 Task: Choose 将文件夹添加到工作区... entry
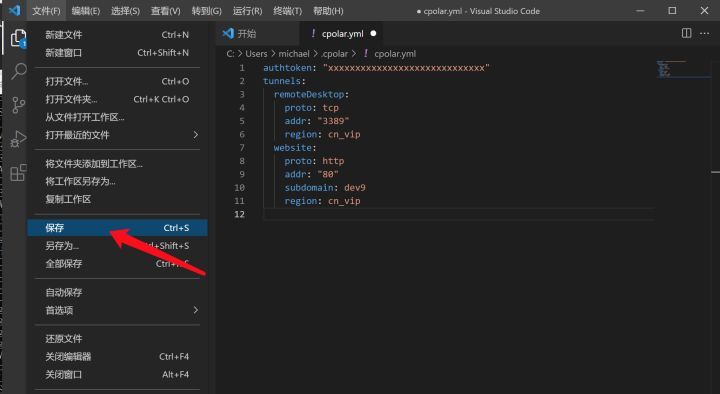coord(117,164)
